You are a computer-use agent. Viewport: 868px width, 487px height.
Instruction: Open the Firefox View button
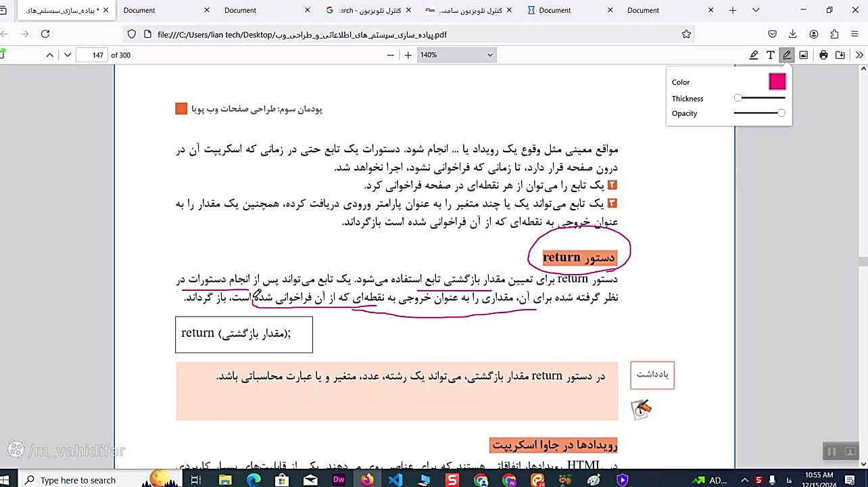point(3,10)
